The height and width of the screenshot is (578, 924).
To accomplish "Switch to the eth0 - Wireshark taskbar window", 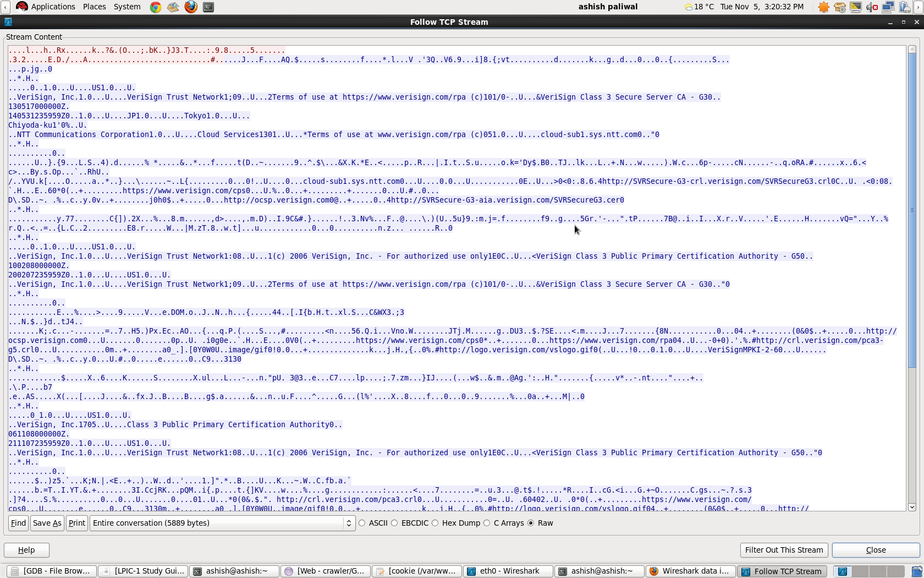I will pos(508,571).
